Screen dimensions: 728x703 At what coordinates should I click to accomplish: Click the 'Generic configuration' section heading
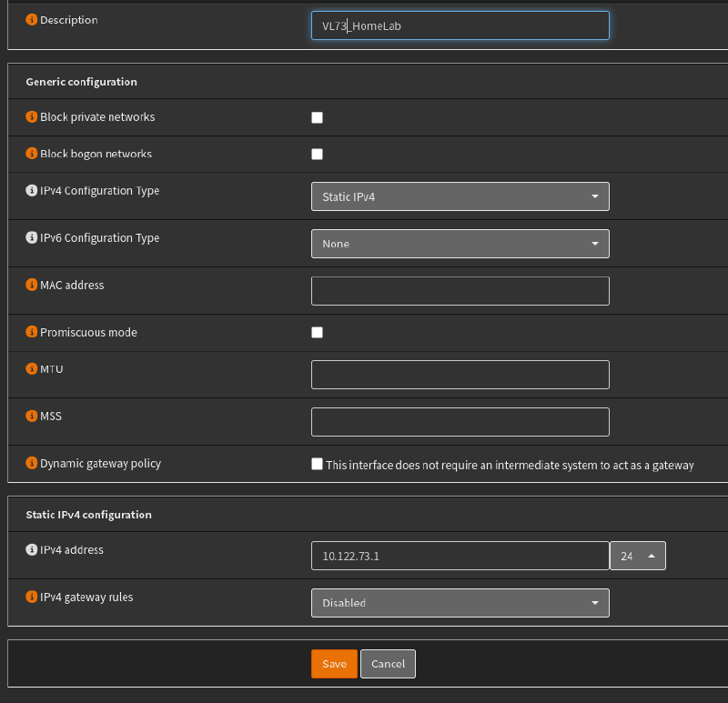pos(81,82)
